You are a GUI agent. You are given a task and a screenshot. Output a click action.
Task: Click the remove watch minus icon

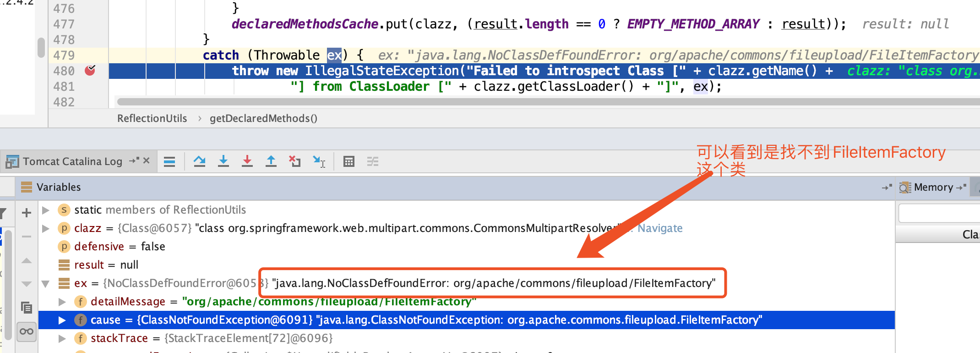coord(27,237)
